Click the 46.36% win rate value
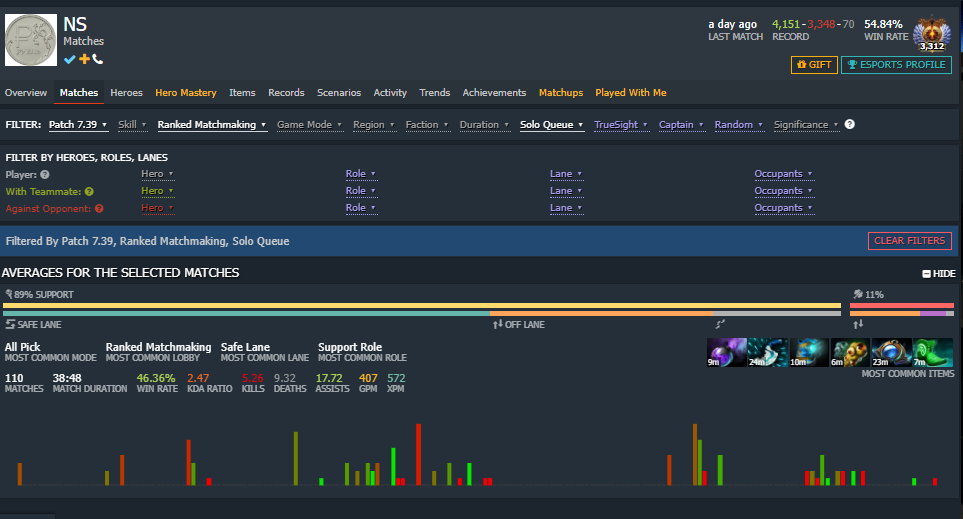Screen dimensions: 963x519 [x=156, y=378]
